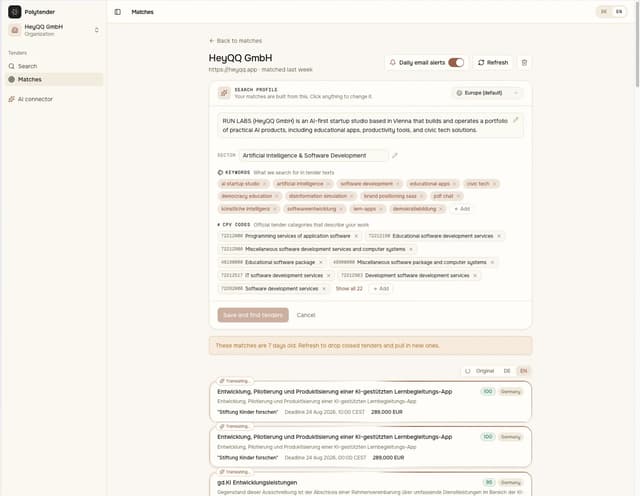Image resolution: width=640 pixels, height=496 pixels.
Task: Add a new keyword with + Add
Action: pyautogui.click(x=462, y=209)
